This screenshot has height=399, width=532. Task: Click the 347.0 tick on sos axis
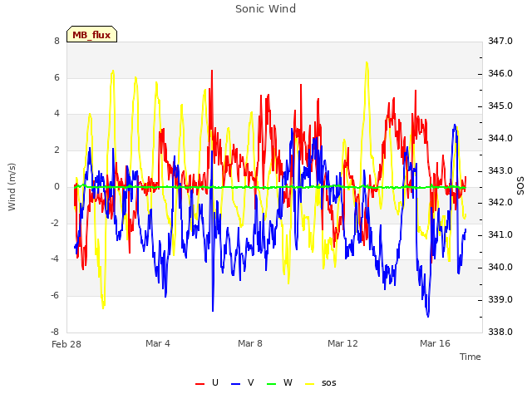coord(500,41)
